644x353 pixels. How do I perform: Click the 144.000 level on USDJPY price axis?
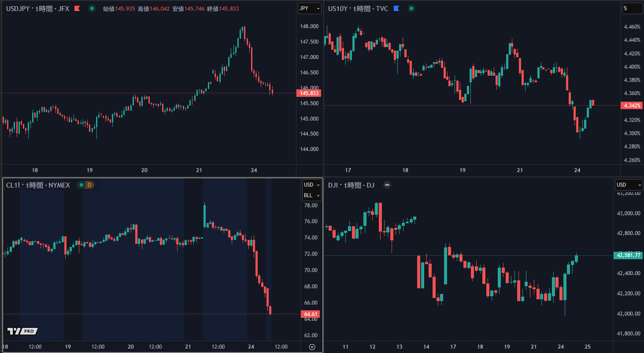(309, 149)
